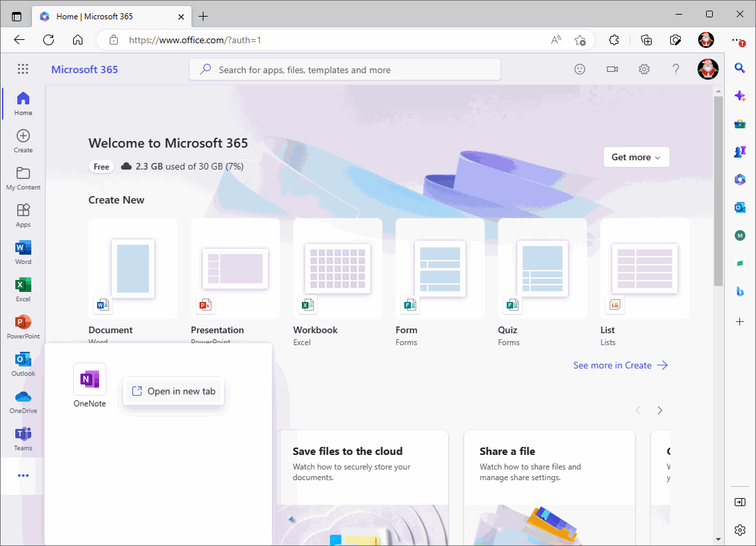Launch PowerPoint from the left rail

pyautogui.click(x=23, y=327)
